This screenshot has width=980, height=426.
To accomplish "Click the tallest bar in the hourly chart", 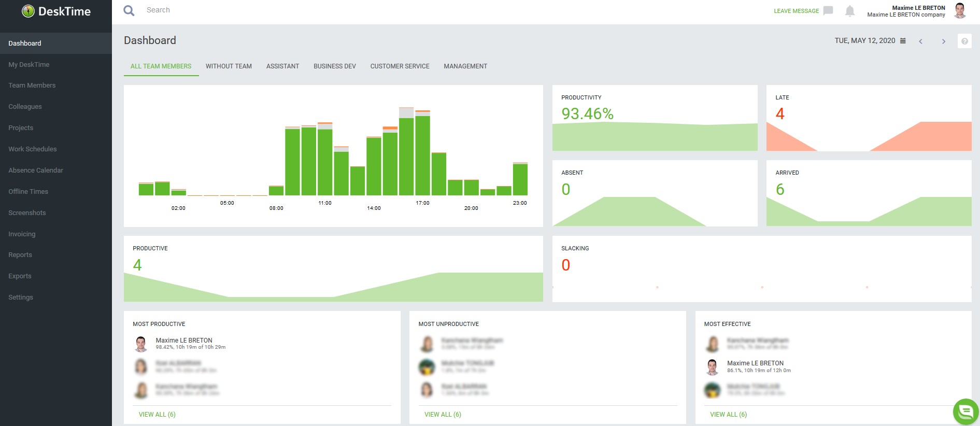I will (x=406, y=155).
